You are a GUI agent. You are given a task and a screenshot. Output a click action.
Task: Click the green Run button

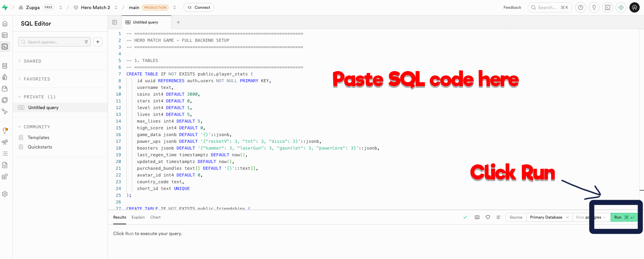(624, 217)
